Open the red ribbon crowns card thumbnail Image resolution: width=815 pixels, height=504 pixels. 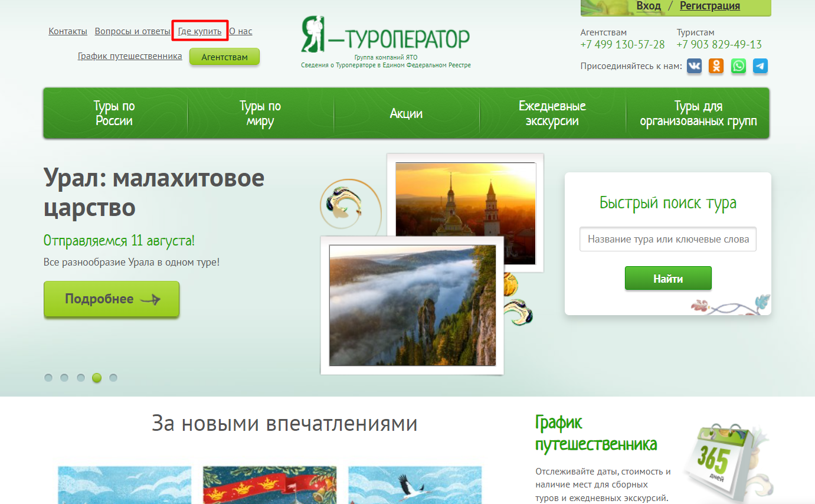click(270, 485)
